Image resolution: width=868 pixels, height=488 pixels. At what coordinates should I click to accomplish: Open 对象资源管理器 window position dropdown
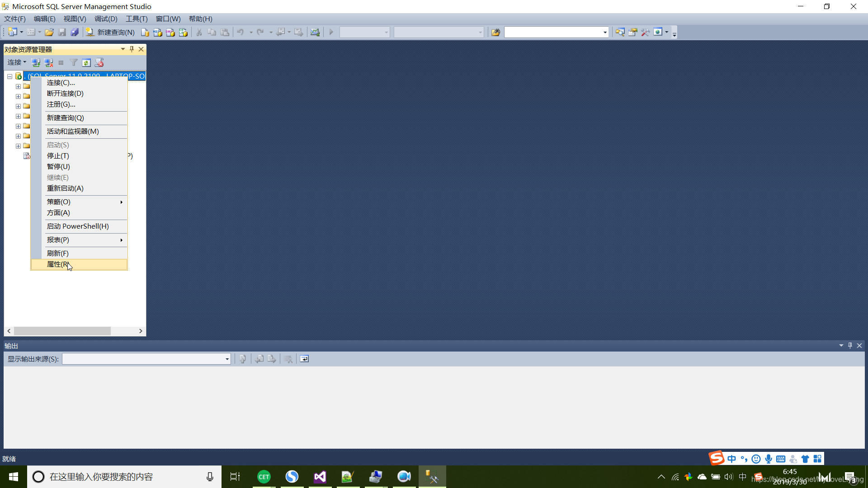123,49
